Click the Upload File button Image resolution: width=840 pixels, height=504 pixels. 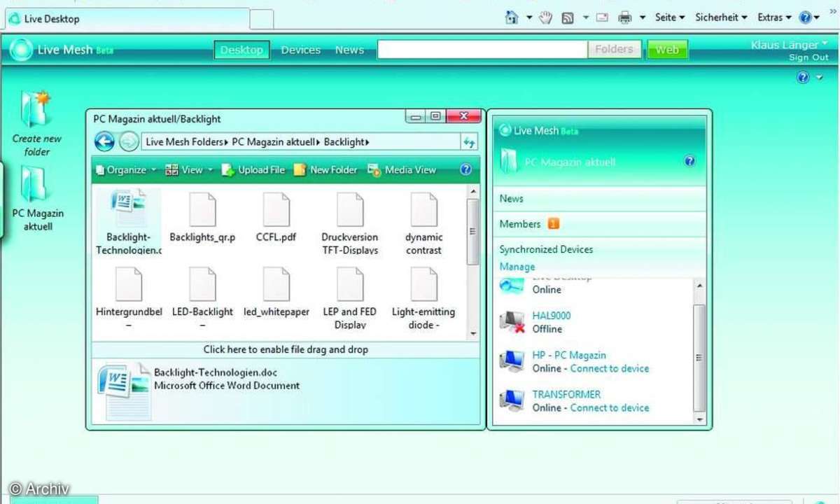pos(253,169)
